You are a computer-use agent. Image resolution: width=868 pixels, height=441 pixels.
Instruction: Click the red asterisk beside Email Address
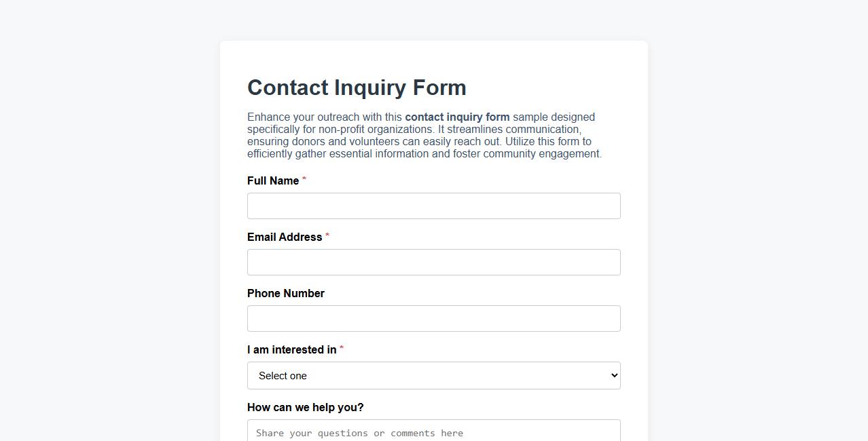pyautogui.click(x=327, y=235)
